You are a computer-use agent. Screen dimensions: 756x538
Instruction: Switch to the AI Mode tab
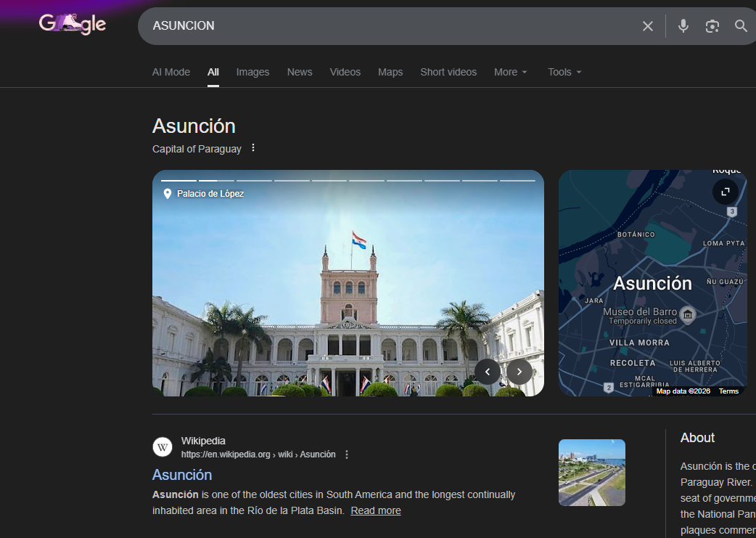[171, 72]
